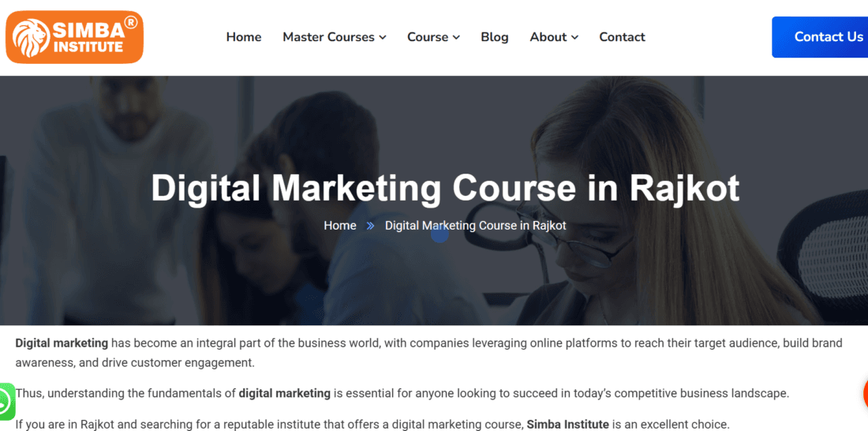Click the bold Digital marketing link in paragraph
Viewport: 868px width, 431px height.
click(x=62, y=343)
